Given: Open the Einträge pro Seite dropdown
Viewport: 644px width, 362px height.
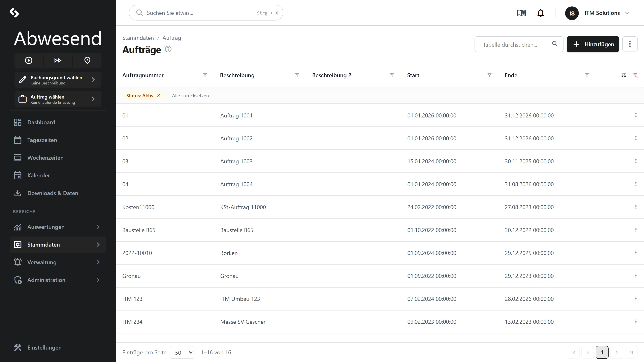Looking at the screenshot, I should click(x=182, y=352).
